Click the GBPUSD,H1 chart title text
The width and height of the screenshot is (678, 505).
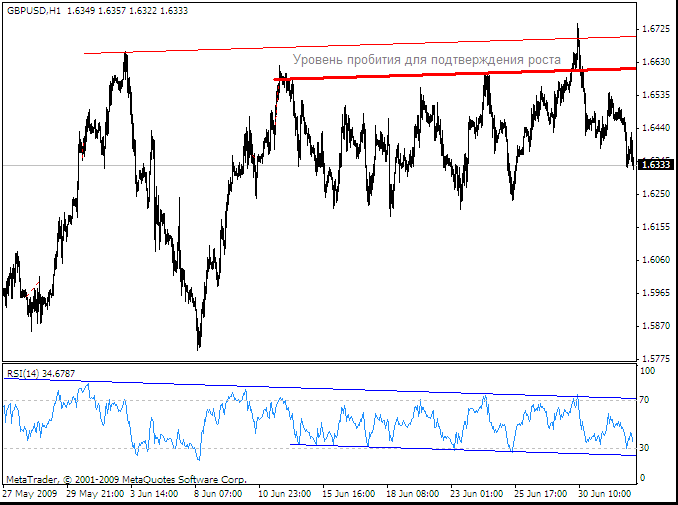pos(34,11)
